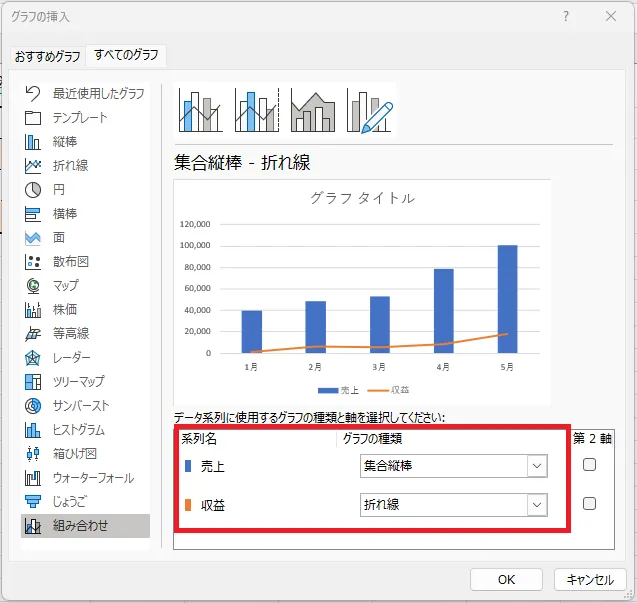Image resolution: width=637 pixels, height=603 pixels.
Task: Choose the Histogram (ヒストグラム) icon
Action: pos(32,429)
